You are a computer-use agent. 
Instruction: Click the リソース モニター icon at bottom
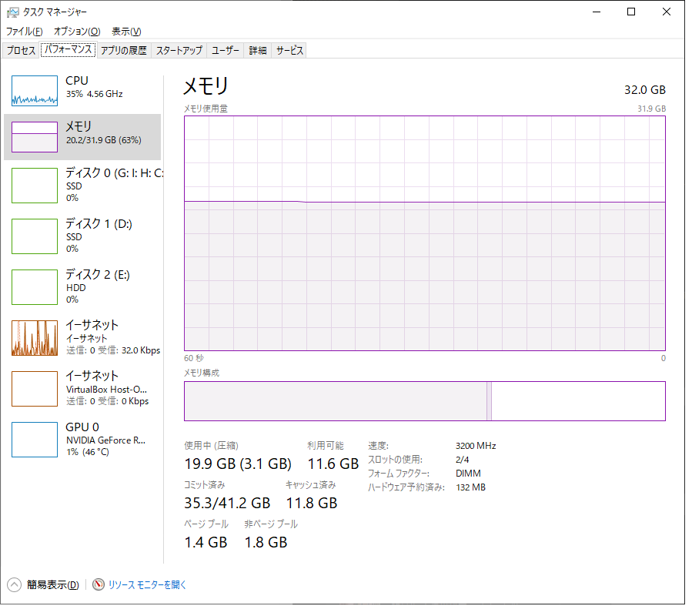(99, 585)
